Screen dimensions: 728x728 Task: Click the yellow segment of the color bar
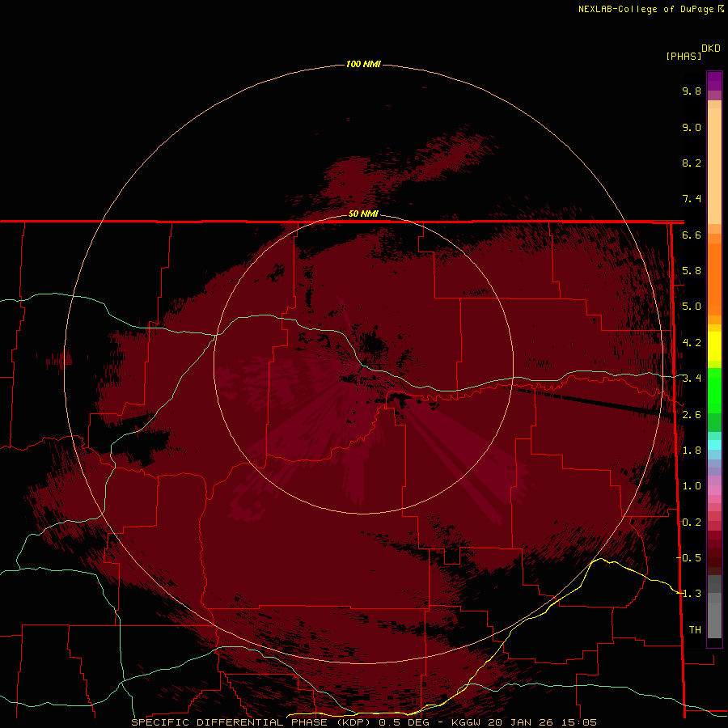click(714, 346)
